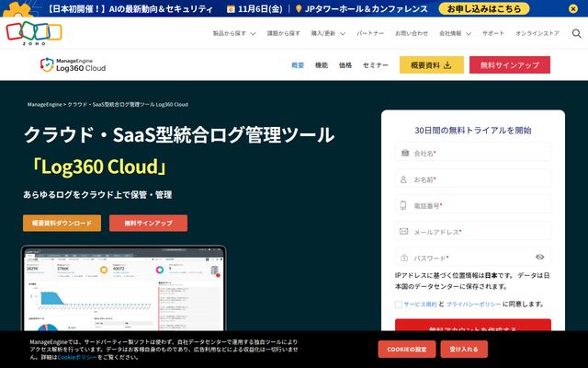Focus the 会社名 input field

click(473, 153)
